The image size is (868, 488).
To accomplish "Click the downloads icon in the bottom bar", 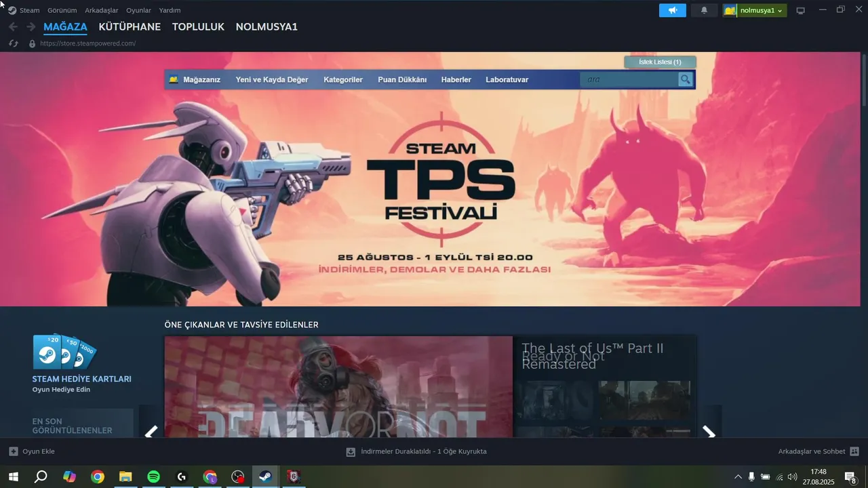I will [x=351, y=451].
